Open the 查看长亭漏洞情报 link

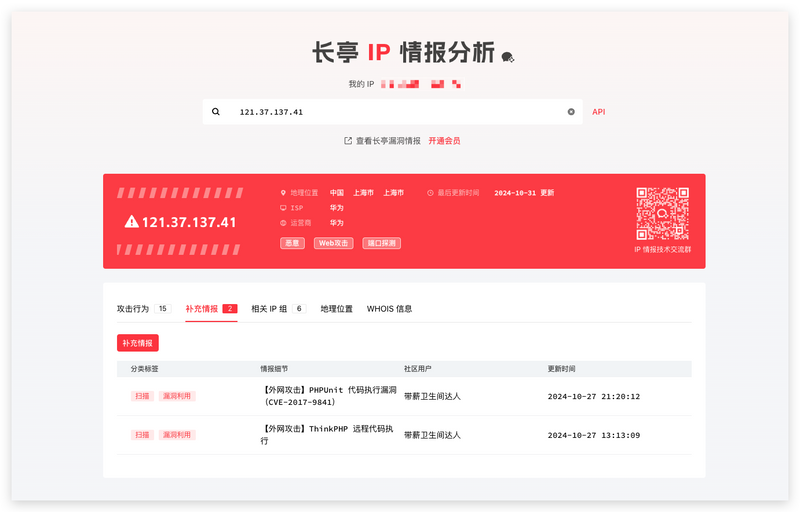pyautogui.click(x=388, y=141)
